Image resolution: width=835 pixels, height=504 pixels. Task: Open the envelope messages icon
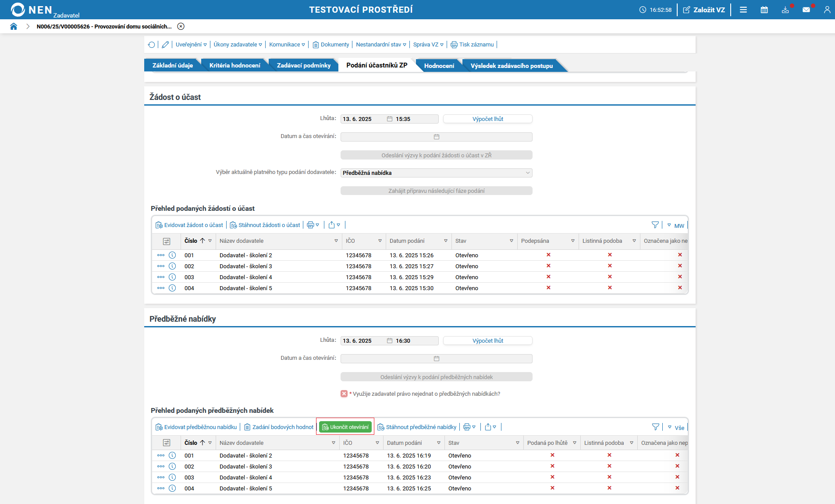806,10
